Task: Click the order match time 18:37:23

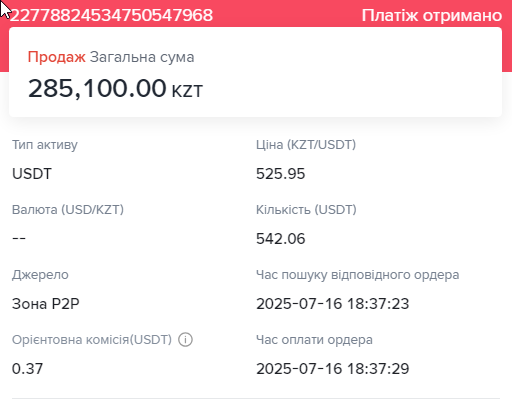Action: (x=333, y=304)
